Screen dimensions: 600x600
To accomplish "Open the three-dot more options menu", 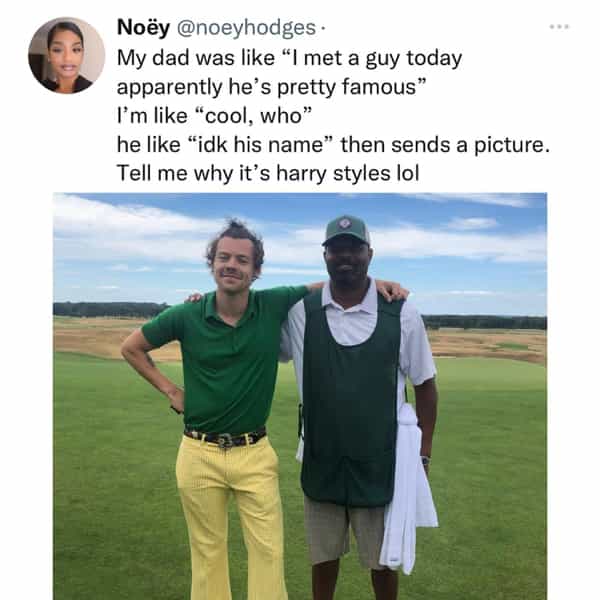I will 559,26.
